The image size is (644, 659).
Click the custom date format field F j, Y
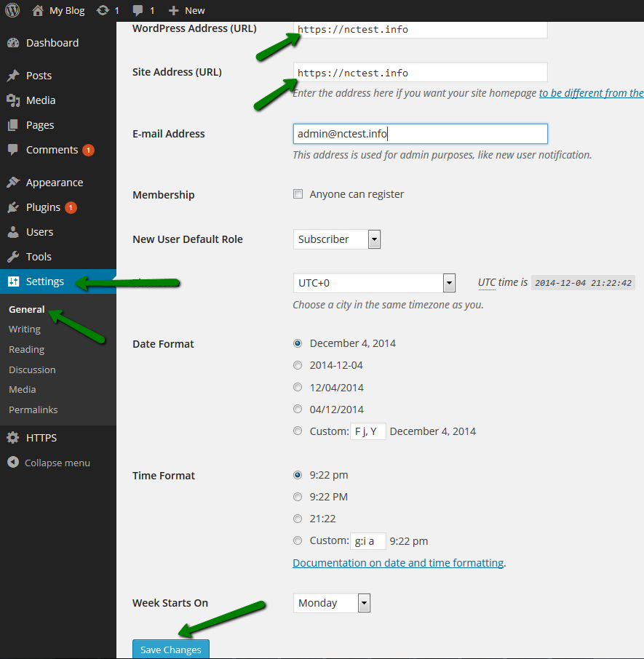click(367, 431)
